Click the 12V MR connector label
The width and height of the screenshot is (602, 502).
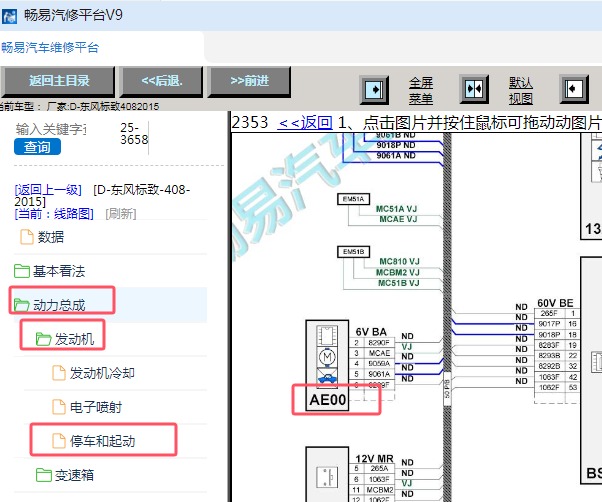click(x=374, y=459)
